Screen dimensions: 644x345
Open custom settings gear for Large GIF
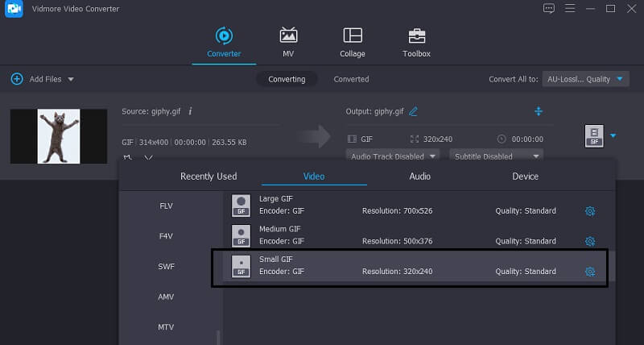click(x=589, y=211)
